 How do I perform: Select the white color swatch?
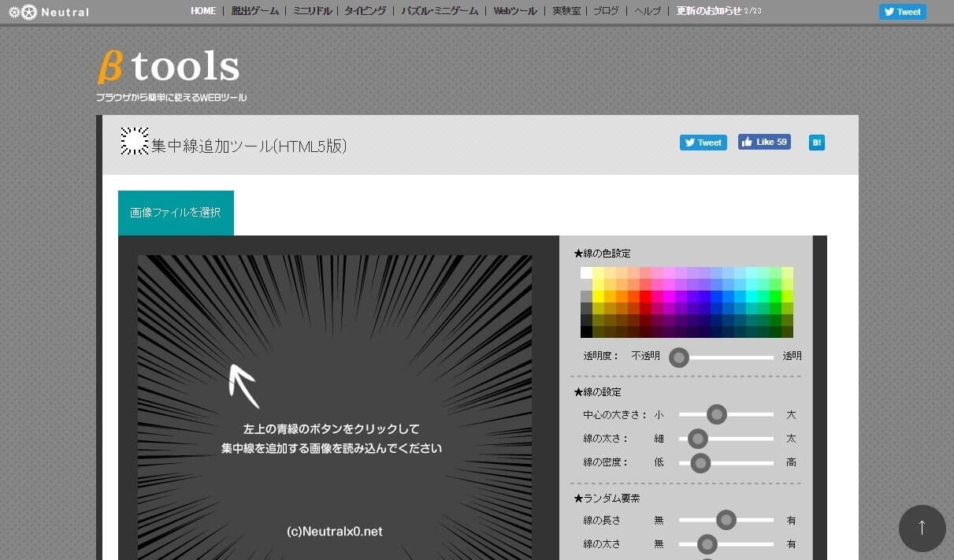click(586, 273)
